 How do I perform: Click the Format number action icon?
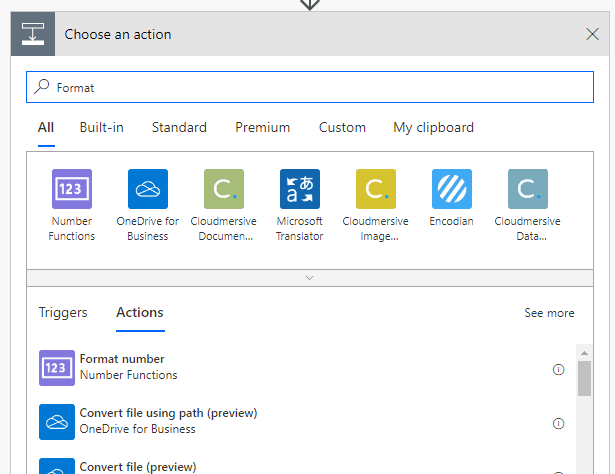[57, 368]
